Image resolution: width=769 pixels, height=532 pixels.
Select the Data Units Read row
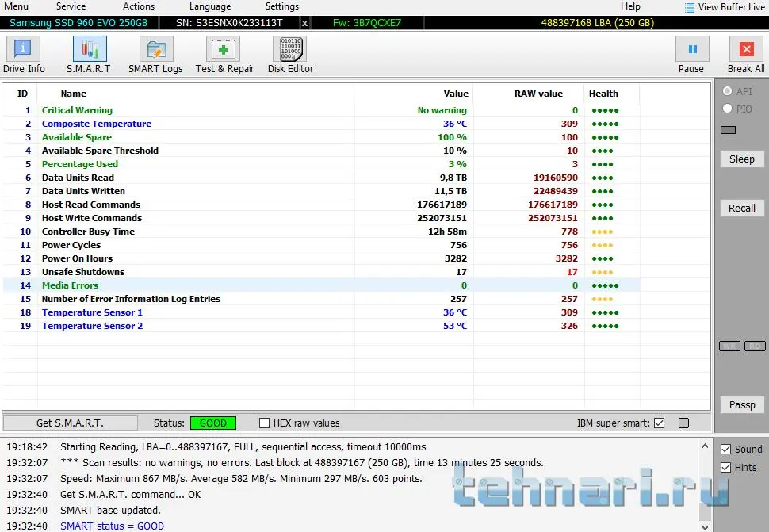(322, 178)
